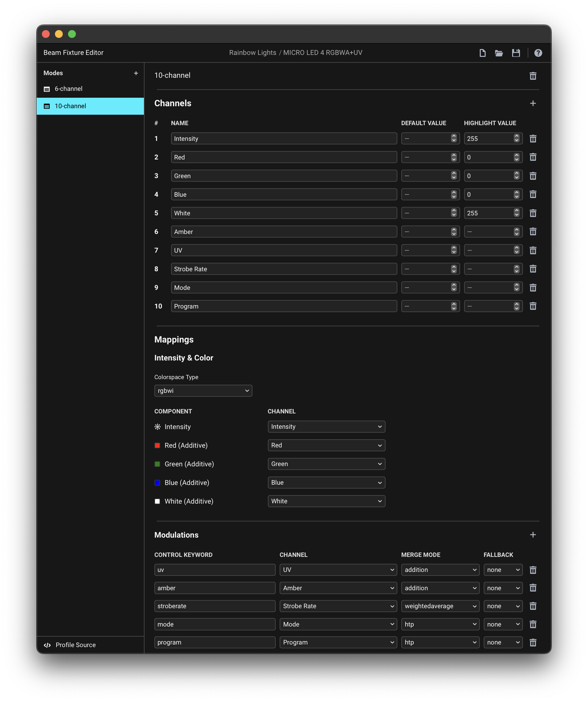Screen dimensions: 588x702
Task: Add a new mode with plus icon
Action: pyautogui.click(x=136, y=73)
